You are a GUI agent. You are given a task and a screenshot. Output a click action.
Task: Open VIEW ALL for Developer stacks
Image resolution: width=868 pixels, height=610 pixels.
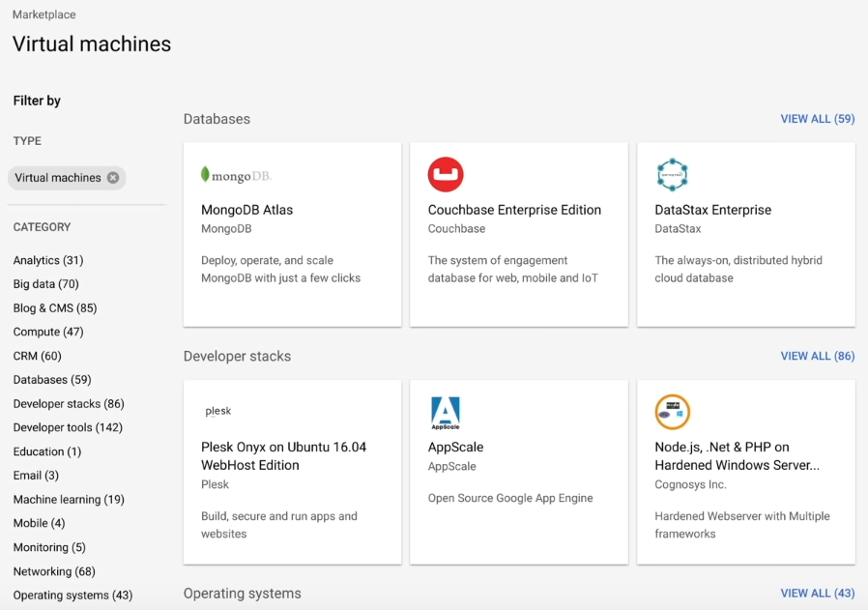point(817,356)
